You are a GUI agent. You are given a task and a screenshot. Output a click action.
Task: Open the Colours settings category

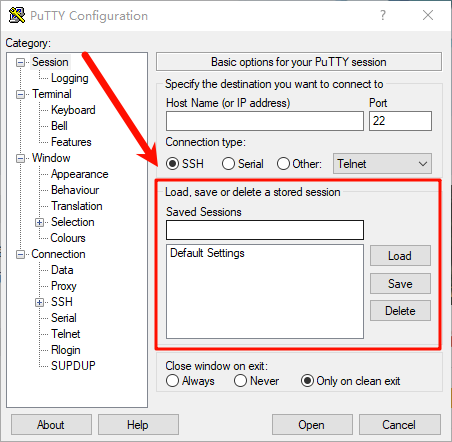[x=68, y=238]
